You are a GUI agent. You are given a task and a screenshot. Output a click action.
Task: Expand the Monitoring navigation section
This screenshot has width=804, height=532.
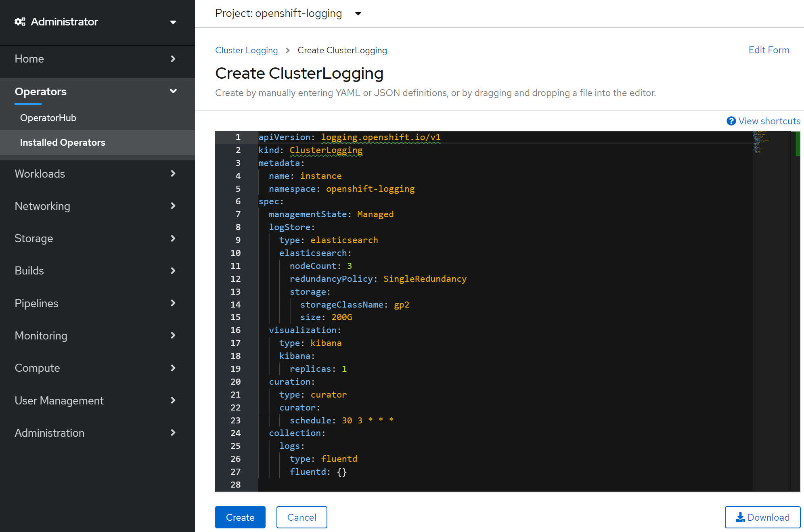[173, 335]
